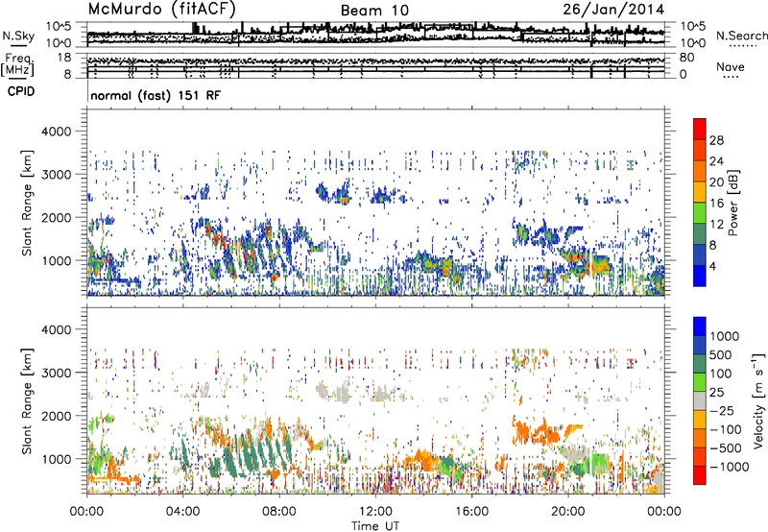
Task: Click the "20:00" time tick label
Action: (x=567, y=512)
